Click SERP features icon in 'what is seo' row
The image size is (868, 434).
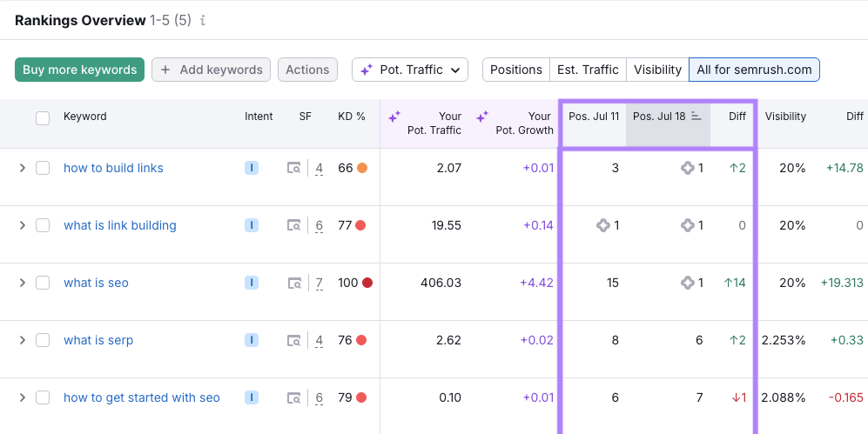(294, 283)
